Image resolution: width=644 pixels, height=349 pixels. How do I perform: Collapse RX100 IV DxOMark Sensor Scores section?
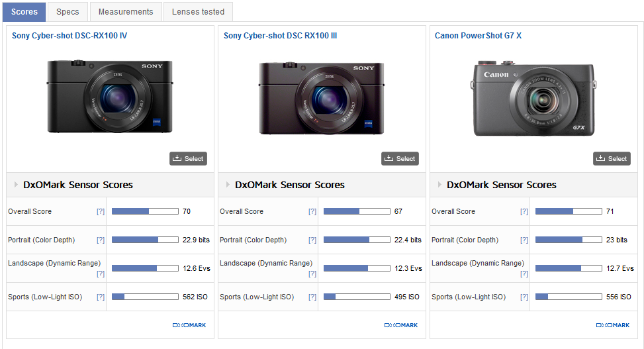coord(16,185)
